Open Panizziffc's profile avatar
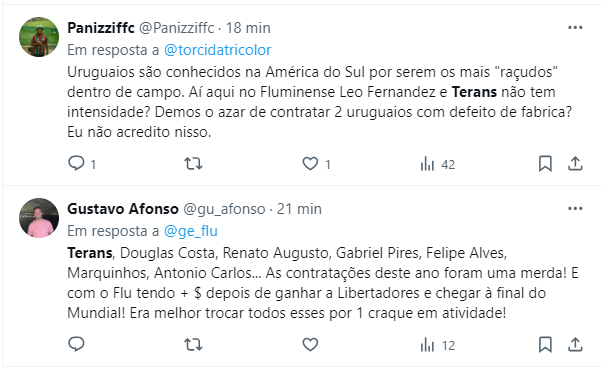Viewport: 601px width, 367px height. click(x=39, y=37)
